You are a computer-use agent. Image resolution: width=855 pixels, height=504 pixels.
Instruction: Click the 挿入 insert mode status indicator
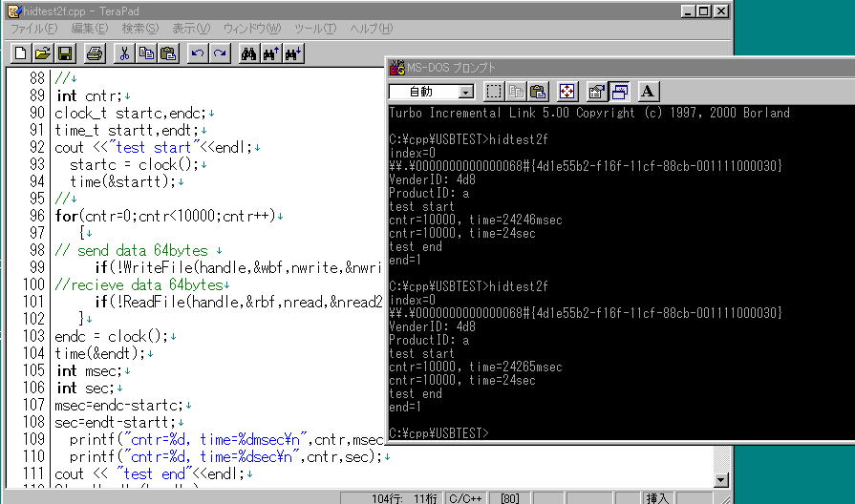[x=657, y=498]
